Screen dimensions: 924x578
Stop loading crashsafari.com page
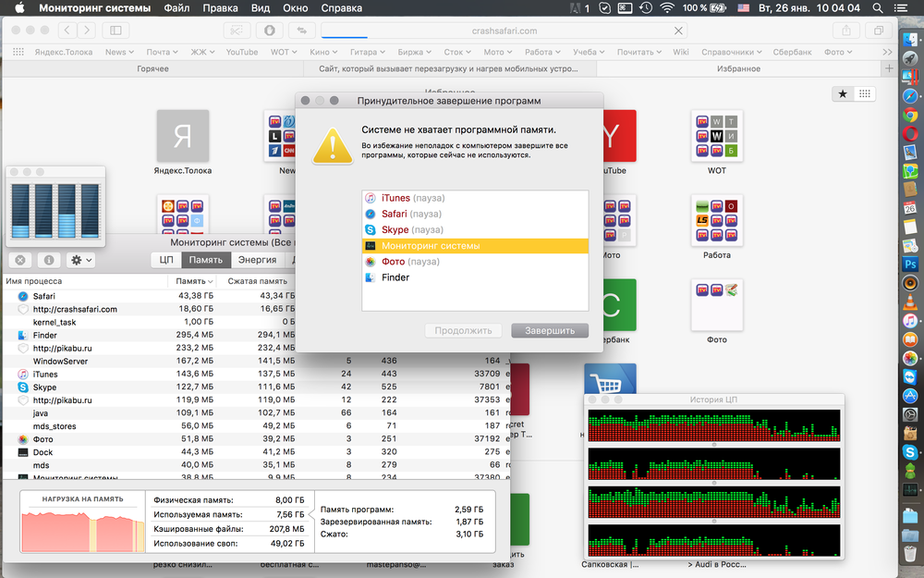point(678,31)
